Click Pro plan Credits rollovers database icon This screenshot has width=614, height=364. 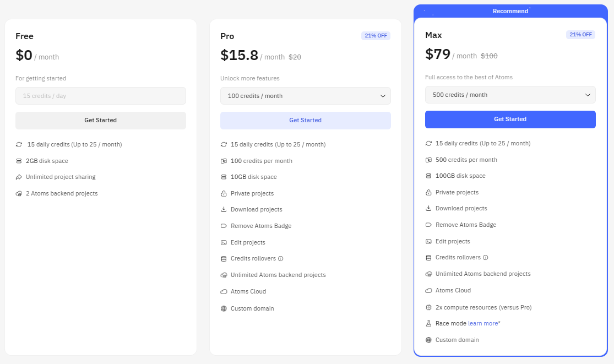224,259
